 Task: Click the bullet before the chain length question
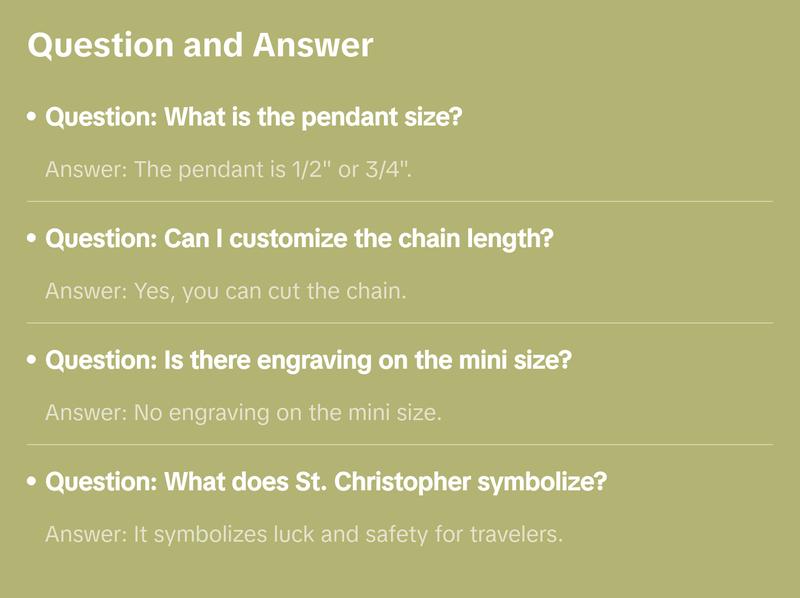32,240
